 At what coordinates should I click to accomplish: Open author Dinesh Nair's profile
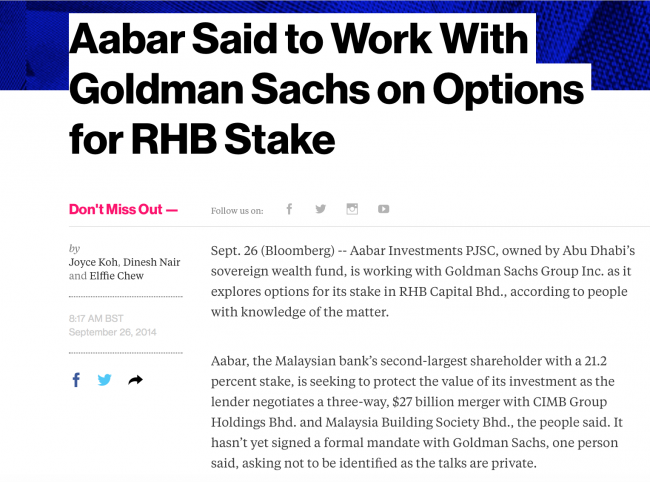click(x=152, y=262)
